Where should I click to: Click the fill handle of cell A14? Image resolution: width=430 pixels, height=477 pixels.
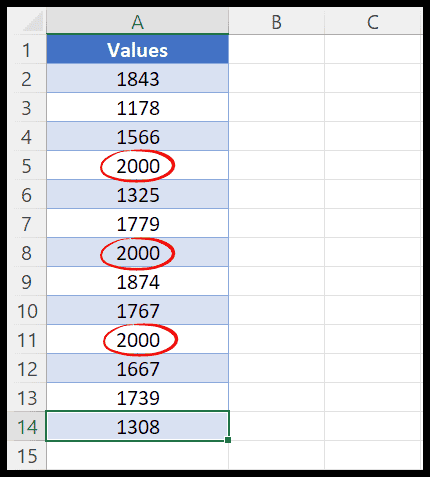(228, 440)
